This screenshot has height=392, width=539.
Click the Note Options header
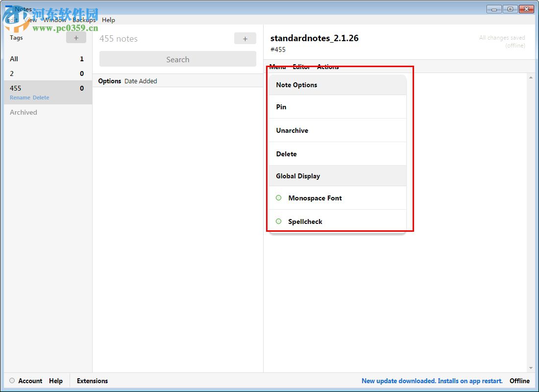337,85
